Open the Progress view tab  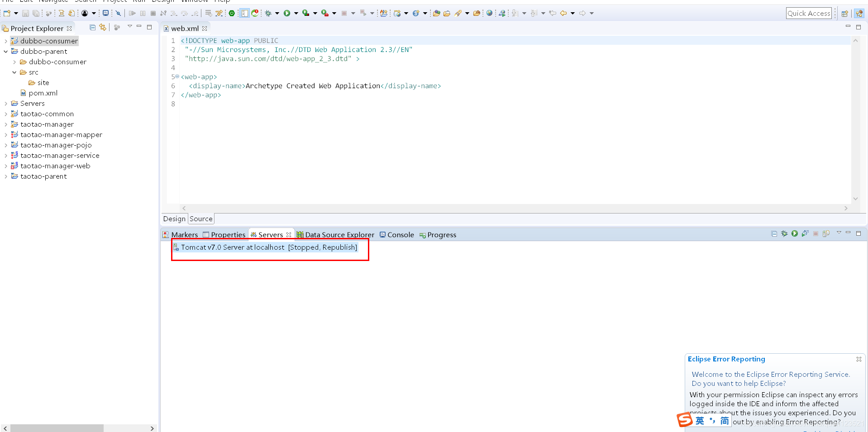click(x=438, y=235)
